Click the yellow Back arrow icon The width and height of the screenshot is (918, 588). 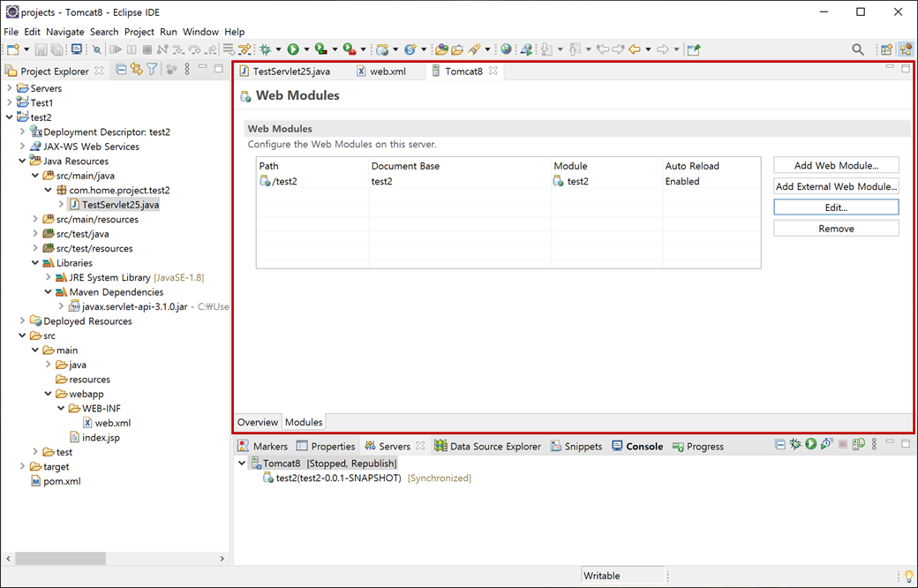point(635,49)
